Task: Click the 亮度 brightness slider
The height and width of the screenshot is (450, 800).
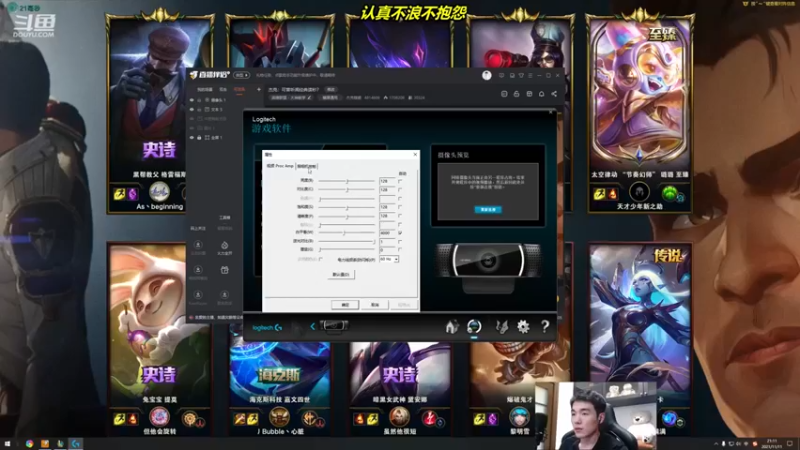Action: [346, 181]
